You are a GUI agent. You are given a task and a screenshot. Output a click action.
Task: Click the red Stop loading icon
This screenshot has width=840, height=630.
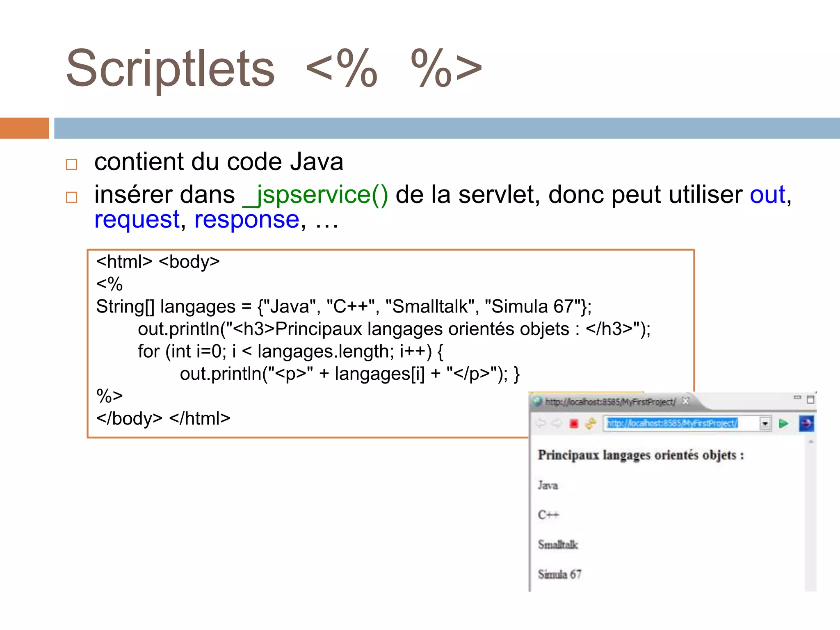[x=574, y=424]
